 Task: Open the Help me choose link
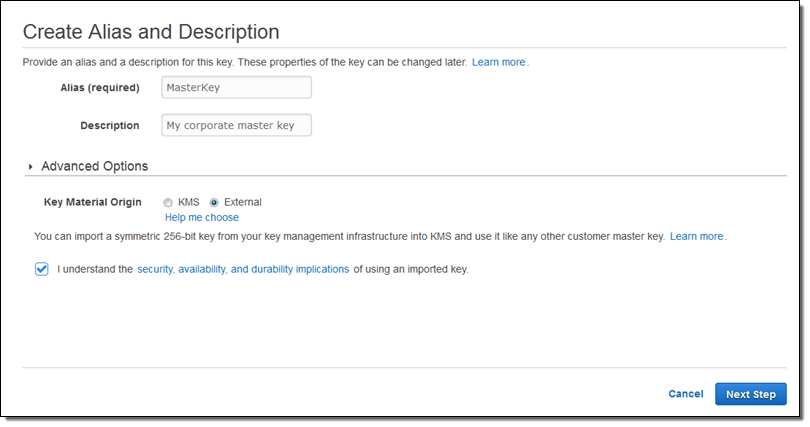[x=201, y=217]
